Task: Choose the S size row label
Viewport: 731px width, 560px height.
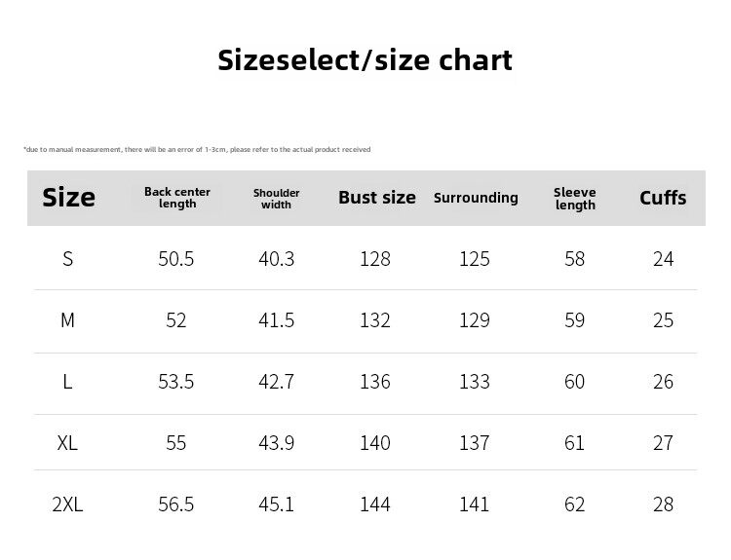Action: coord(68,259)
